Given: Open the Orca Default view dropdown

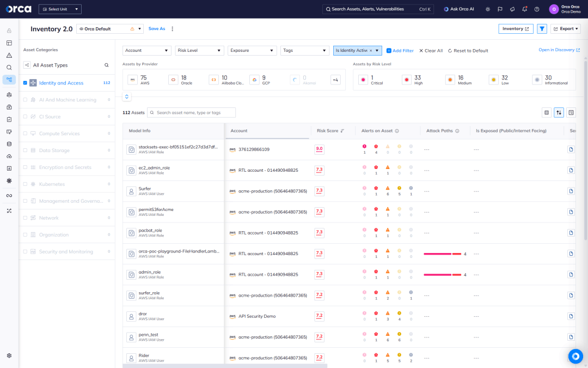Looking at the screenshot, I should pyautogui.click(x=110, y=29).
